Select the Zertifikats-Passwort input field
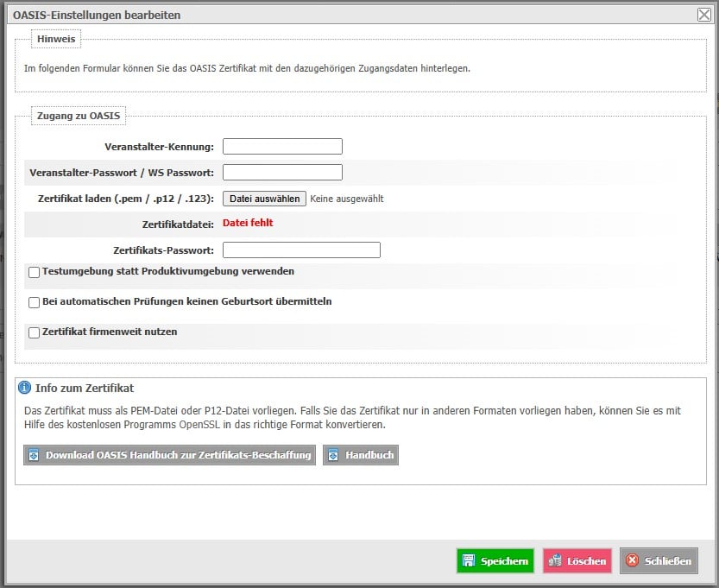 click(302, 250)
